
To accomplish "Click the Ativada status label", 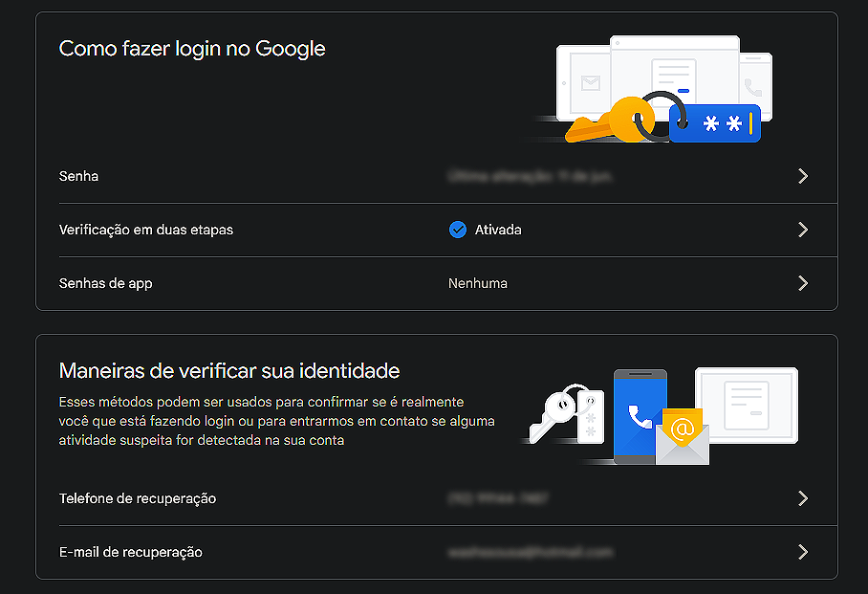I will click(498, 230).
